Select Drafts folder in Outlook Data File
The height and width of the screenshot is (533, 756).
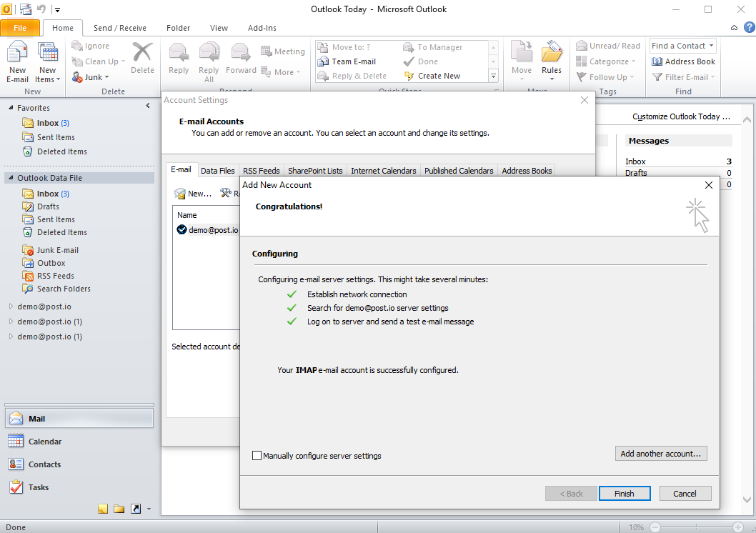tap(48, 206)
